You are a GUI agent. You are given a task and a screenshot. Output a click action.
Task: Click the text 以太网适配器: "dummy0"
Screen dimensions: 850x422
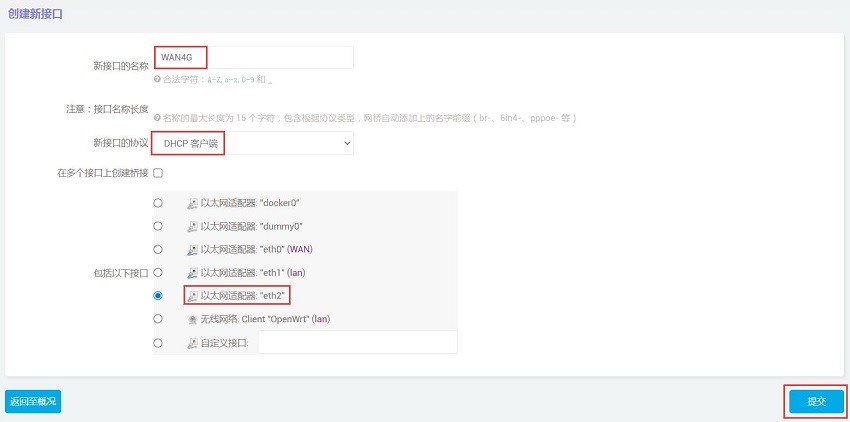click(251, 226)
